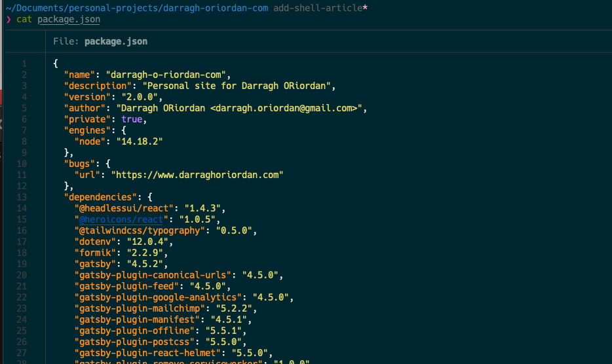Click the "@headlessui/react" dependency name
This screenshot has width=612, height=364.
click(124, 208)
